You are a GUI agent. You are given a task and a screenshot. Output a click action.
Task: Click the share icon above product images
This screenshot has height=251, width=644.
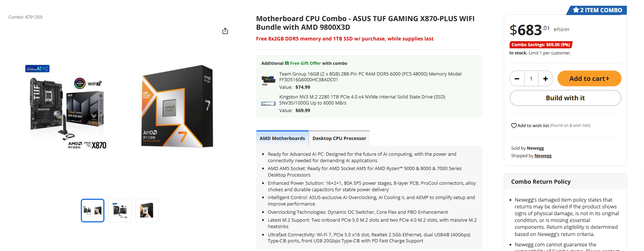[225, 31]
